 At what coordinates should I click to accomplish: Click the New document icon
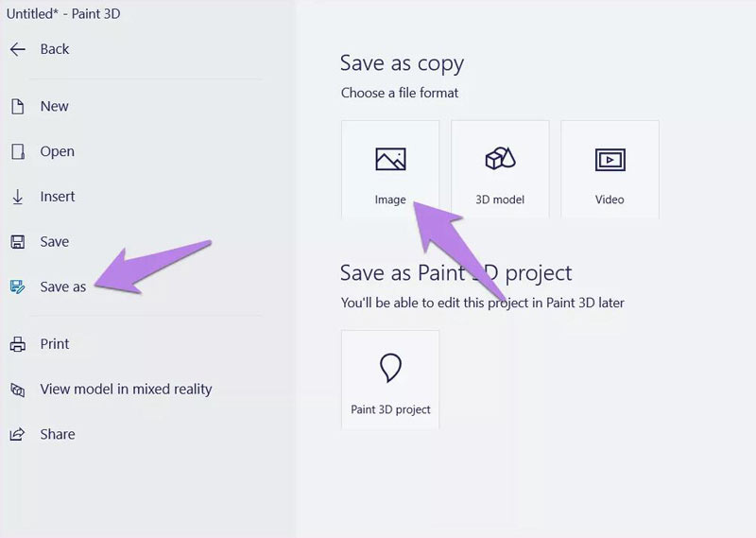(18, 106)
